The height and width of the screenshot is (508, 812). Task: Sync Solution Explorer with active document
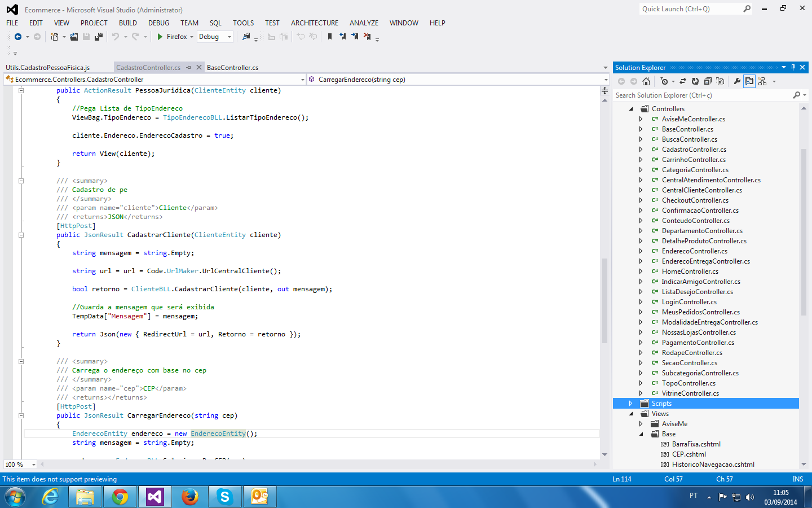pos(683,81)
